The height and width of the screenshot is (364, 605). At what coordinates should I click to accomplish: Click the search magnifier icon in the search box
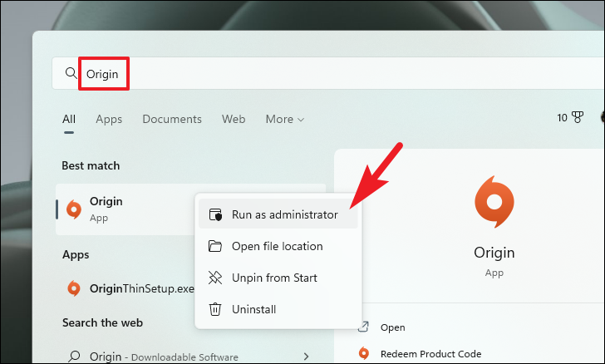click(71, 72)
